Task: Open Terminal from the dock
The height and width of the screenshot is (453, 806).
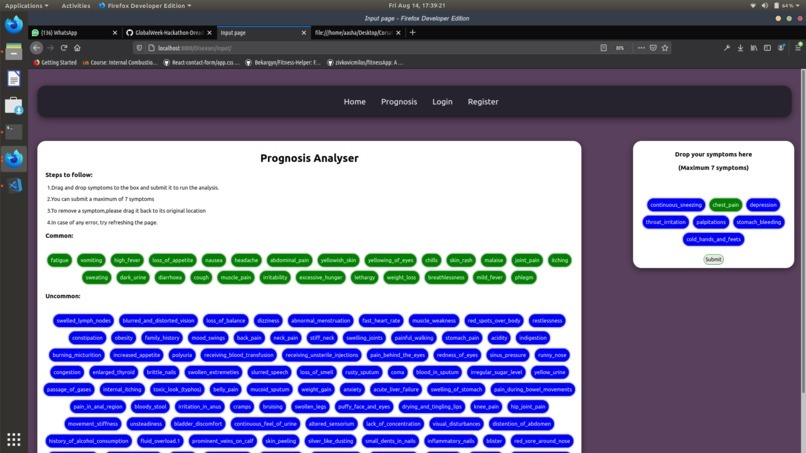Action: (14, 132)
